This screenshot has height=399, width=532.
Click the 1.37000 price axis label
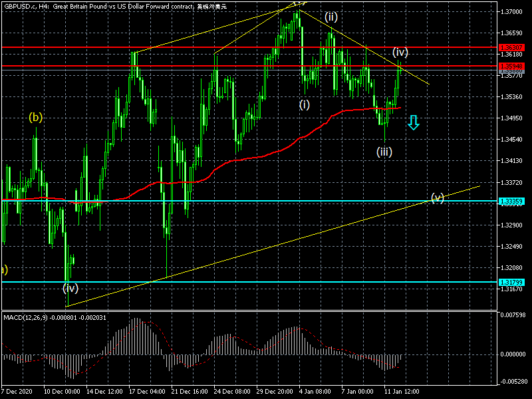tap(511, 12)
